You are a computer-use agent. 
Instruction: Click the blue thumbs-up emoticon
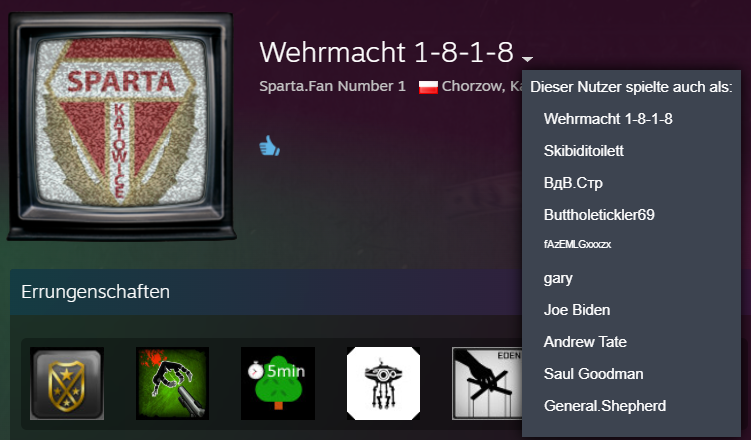pyautogui.click(x=270, y=146)
